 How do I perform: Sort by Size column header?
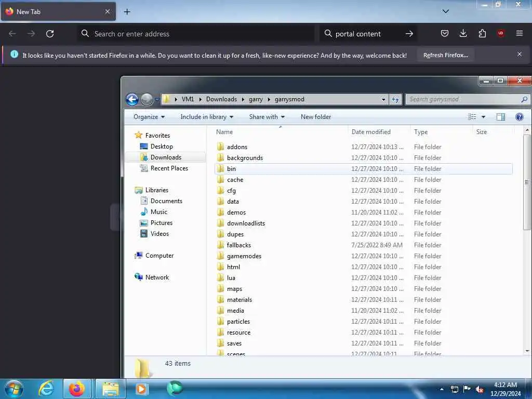pos(494,131)
